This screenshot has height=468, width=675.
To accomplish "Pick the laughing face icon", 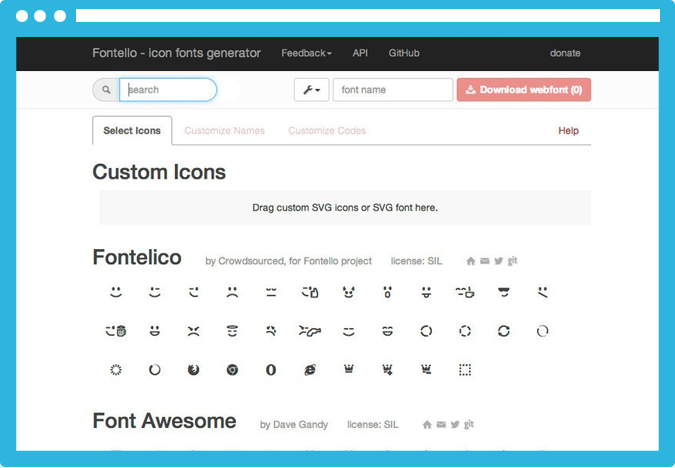I will [x=387, y=331].
